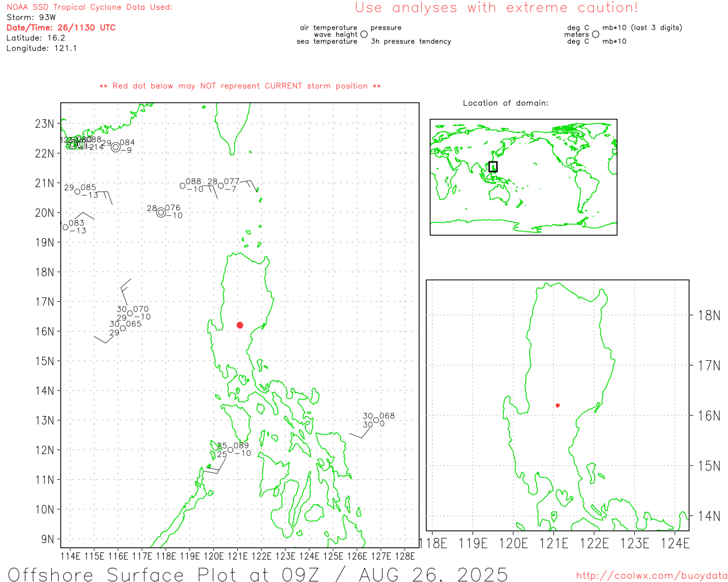Click the 'NOAA SSD Tropical Cyclone Data Used:' heading

[89, 7]
